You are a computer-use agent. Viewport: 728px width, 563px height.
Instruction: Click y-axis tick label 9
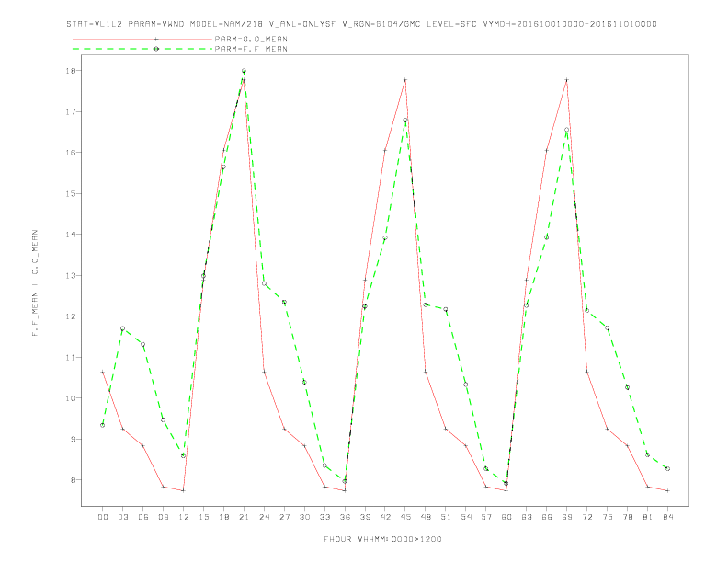(74, 439)
